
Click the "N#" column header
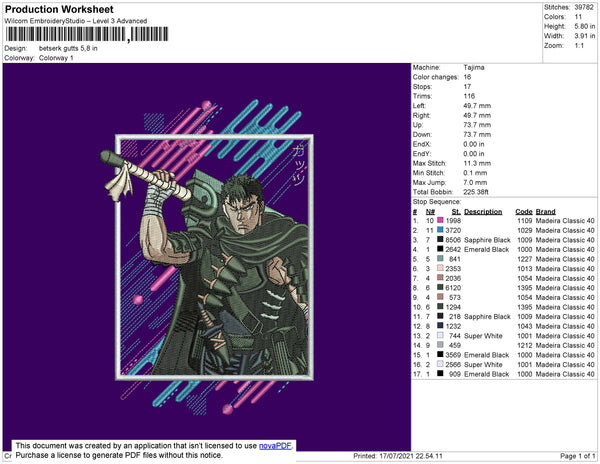430,212
